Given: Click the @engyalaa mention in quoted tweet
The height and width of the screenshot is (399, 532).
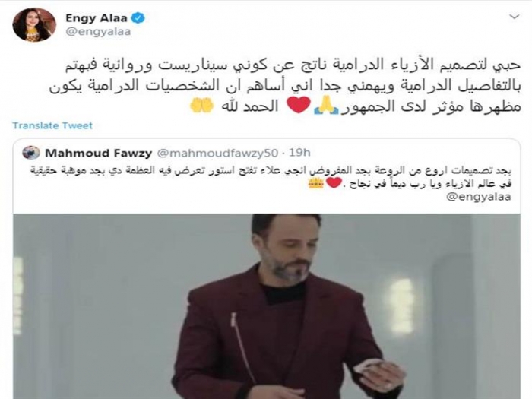Looking at the screenshot, I should click(478, 197).
